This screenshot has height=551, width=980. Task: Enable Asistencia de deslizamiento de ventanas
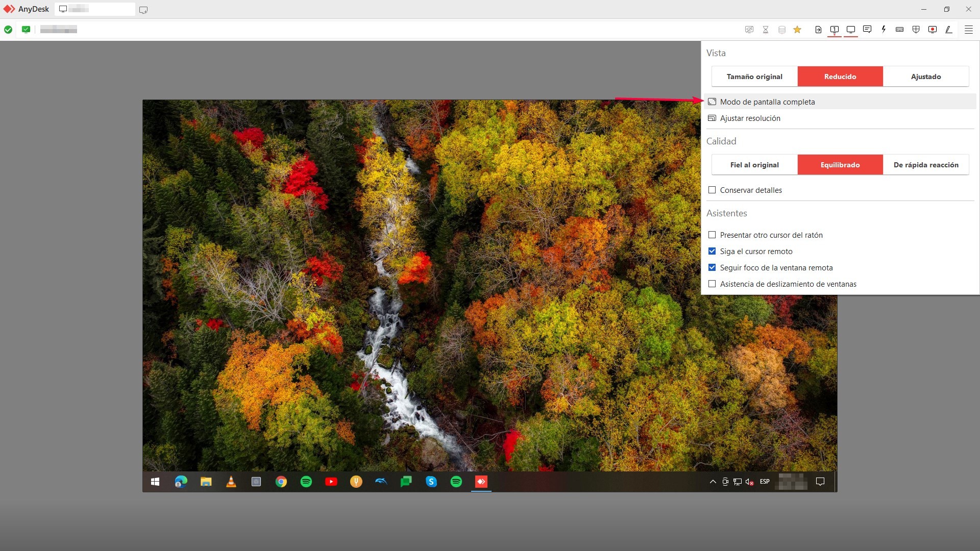713,284
